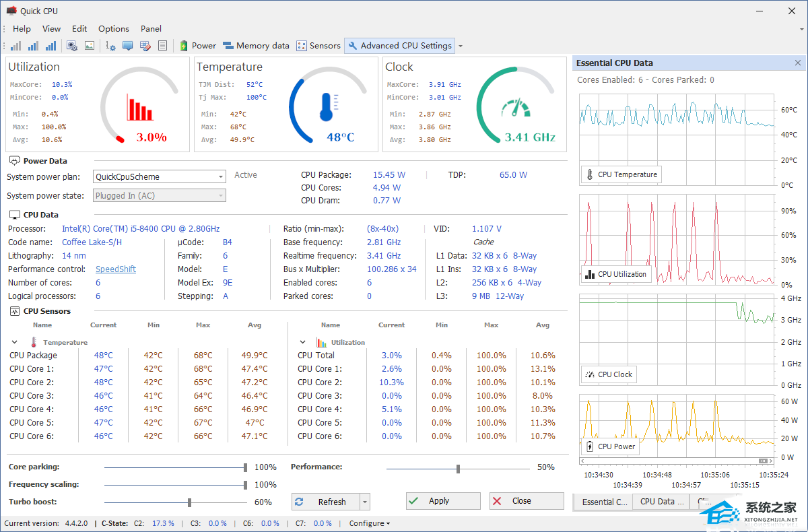Click the thermometer icon beside Temperature header

(x=34, y=342)
